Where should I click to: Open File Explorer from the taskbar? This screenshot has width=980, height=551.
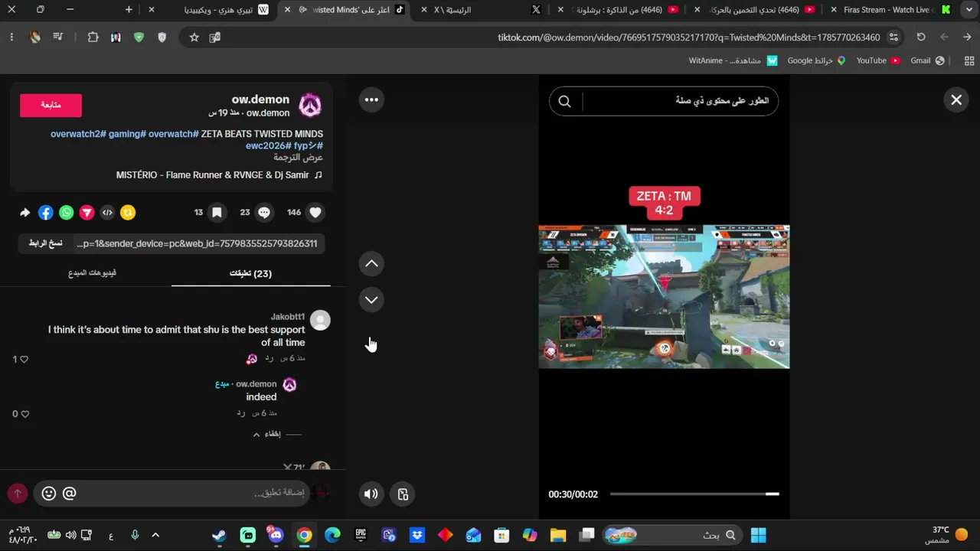click(558, 535)
